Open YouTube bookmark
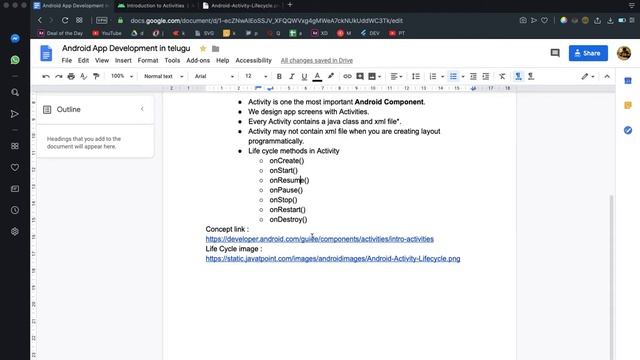This screenshot has height=360, width=640. pos(107,33)
